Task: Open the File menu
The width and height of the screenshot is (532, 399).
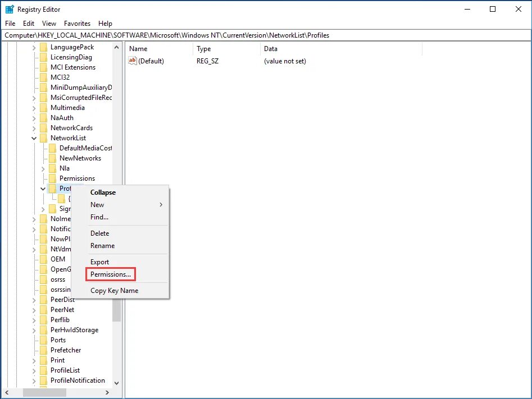Action: pos(10,24)
